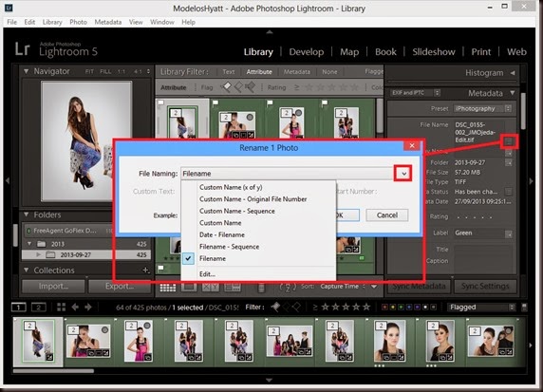Image resolution: width=543 pixels, height=392 pixels.
Task: Switch to Compare view (XY) in toolbar
Action: tap(210, 287)
